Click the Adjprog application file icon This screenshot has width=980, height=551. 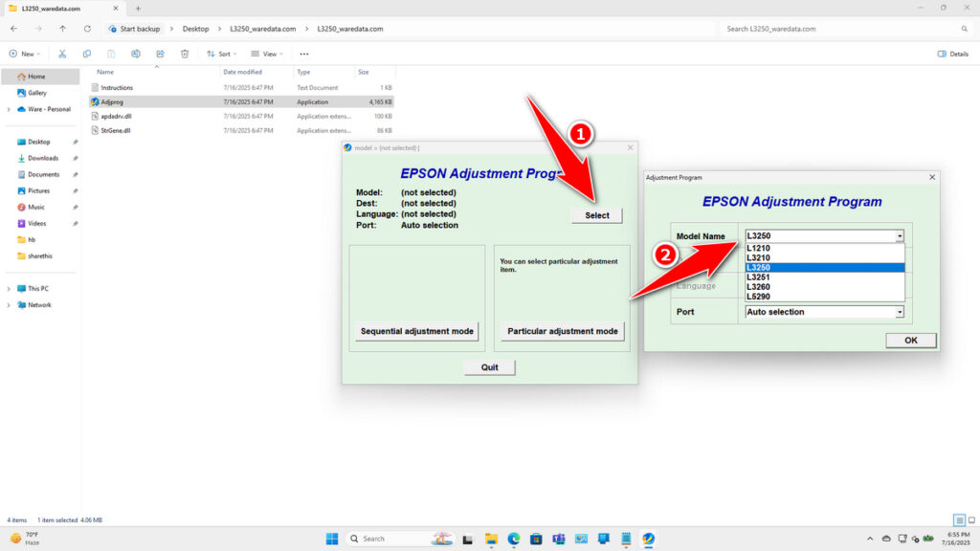95,101
